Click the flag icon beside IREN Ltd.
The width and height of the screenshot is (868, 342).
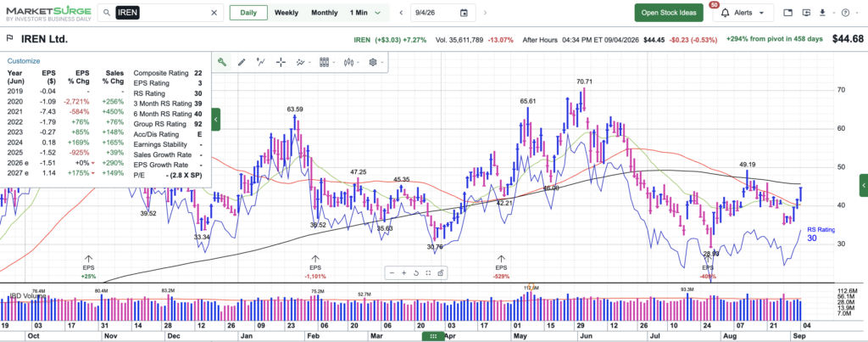click(9, 39)
